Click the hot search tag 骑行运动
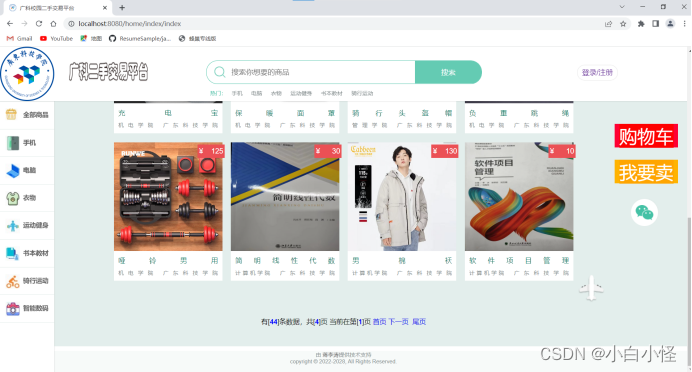 click(x=362, y=94)
